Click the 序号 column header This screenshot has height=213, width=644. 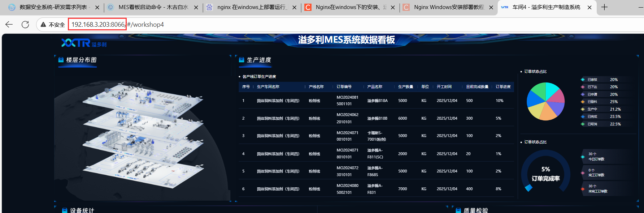pos(246,87)
